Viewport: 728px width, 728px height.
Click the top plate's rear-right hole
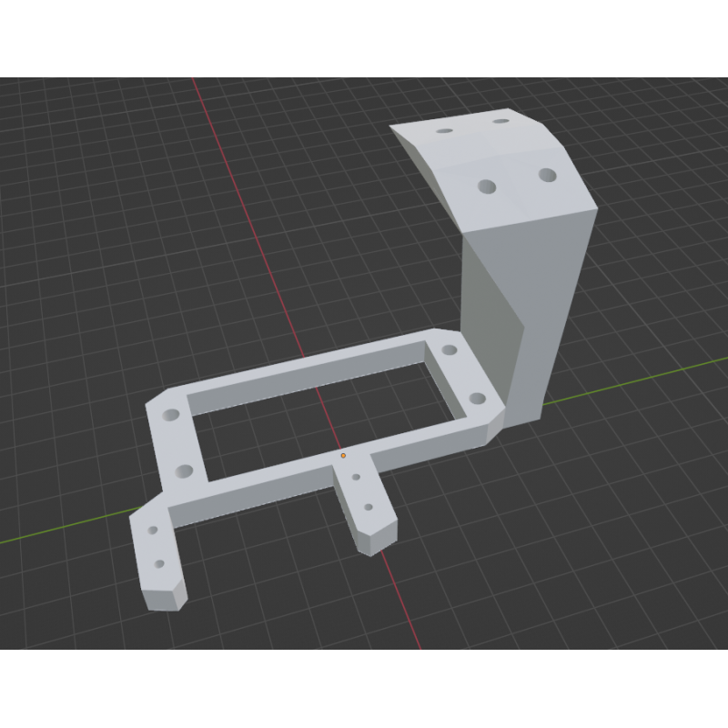(x=500, y=120)
